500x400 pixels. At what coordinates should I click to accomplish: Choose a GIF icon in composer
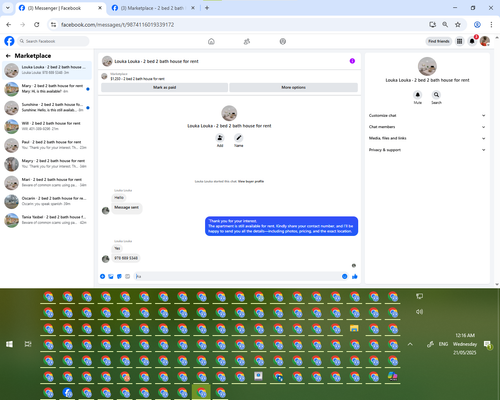(x=127, y=276)
